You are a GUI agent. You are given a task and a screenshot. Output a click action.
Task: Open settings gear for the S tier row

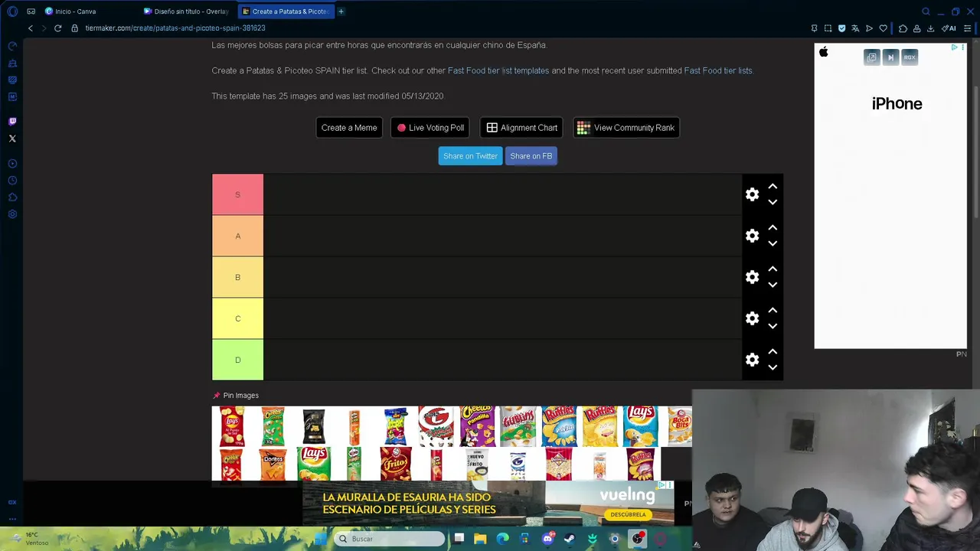(x=752, y=194)
